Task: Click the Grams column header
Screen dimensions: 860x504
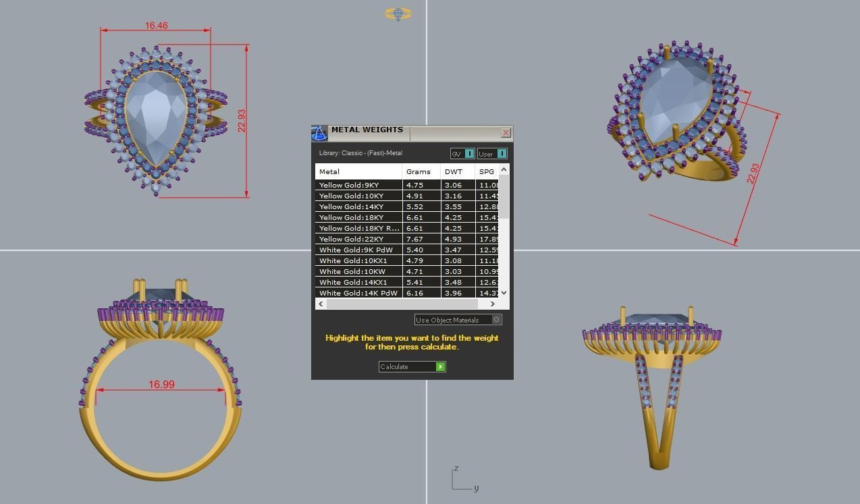Action: coord(421,171)
